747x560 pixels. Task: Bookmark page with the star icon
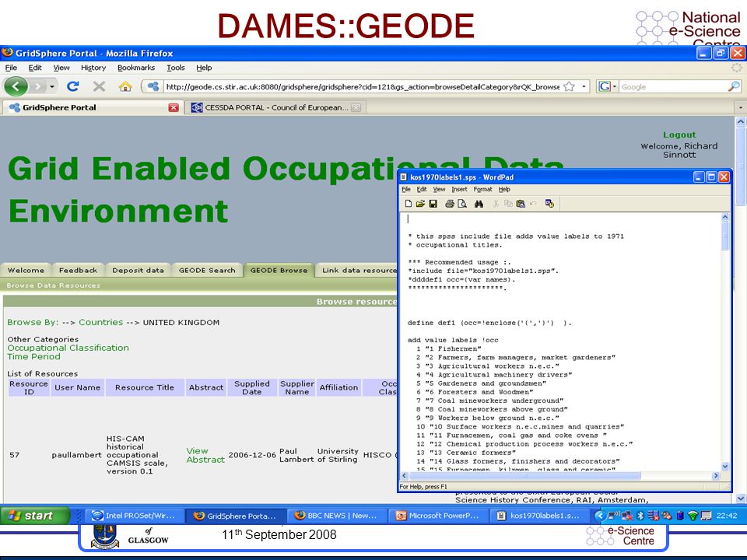(x=569, y=86)
